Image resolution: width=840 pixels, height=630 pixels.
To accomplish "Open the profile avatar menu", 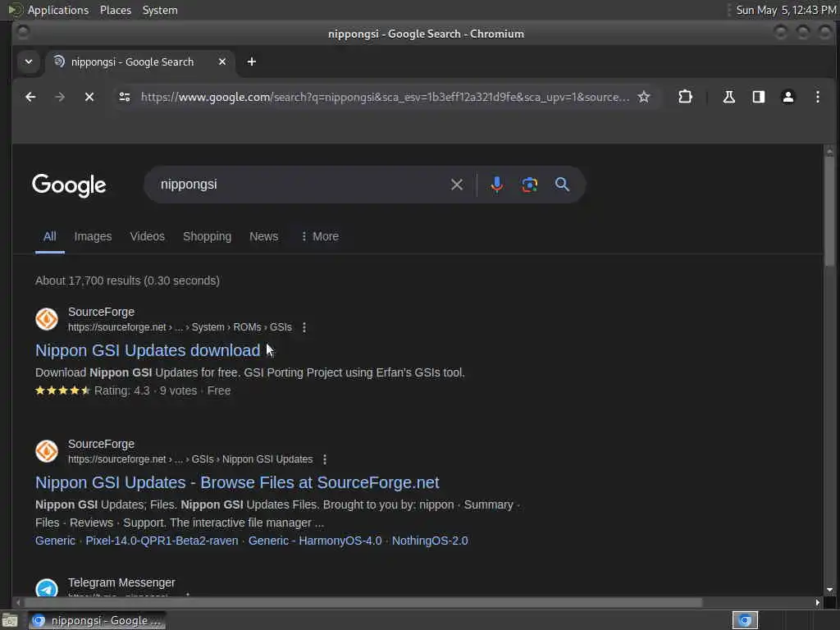I will pos(788,97).
